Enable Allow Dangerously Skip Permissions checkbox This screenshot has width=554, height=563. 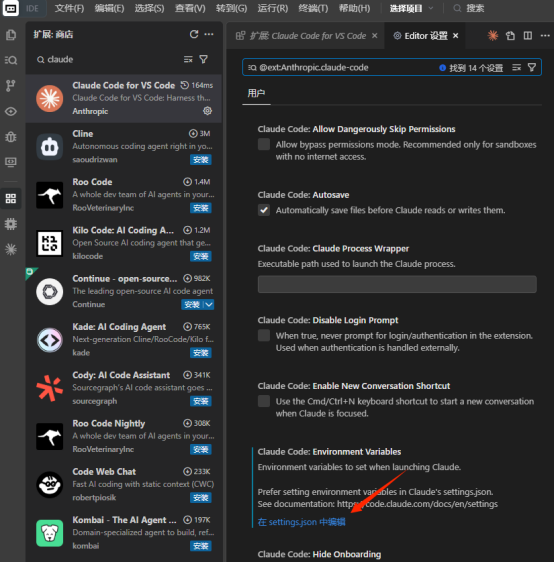coord(264,144)
